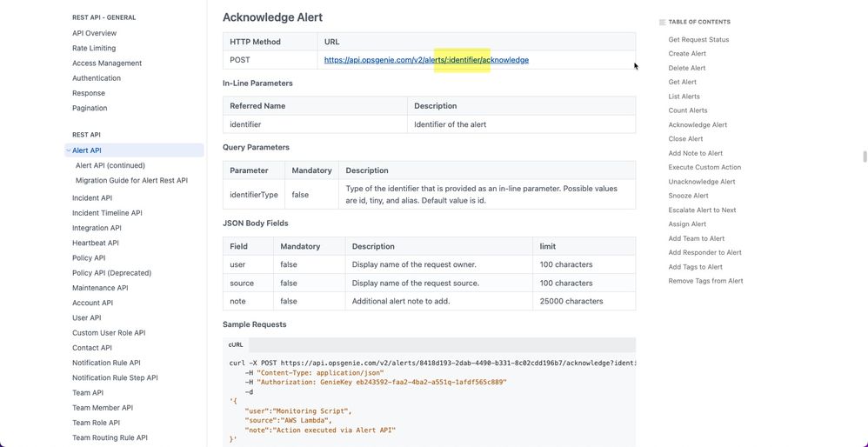Jump to Snooze Alert section
Screen dimensions: 868x447
point(689,196)
